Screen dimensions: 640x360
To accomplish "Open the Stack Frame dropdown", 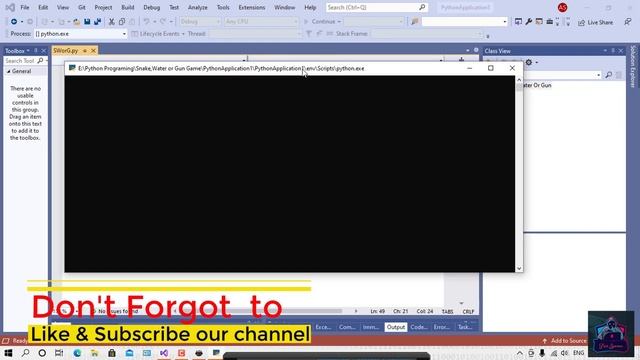I will tap(427, 34).
